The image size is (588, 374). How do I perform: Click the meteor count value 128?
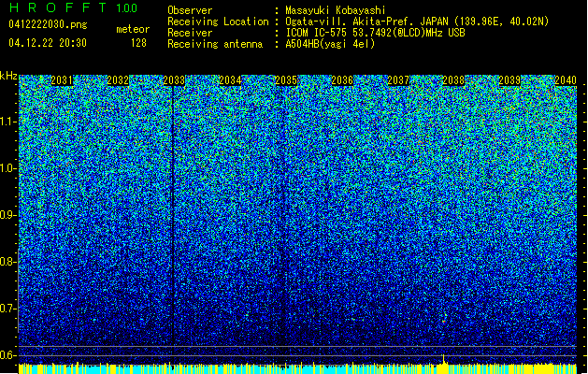point(138,43)
